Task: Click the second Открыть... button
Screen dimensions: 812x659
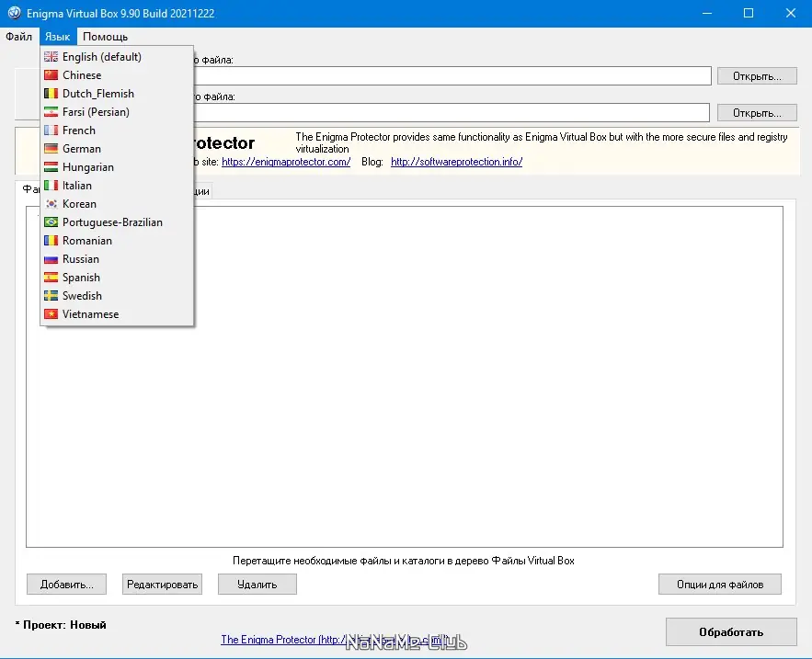Action: [x=757, y=113]
